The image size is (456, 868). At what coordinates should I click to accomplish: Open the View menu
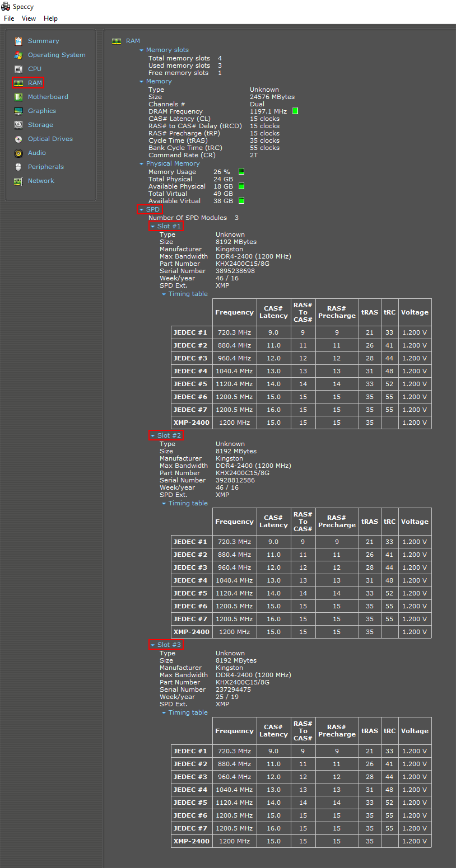point(29,18)
